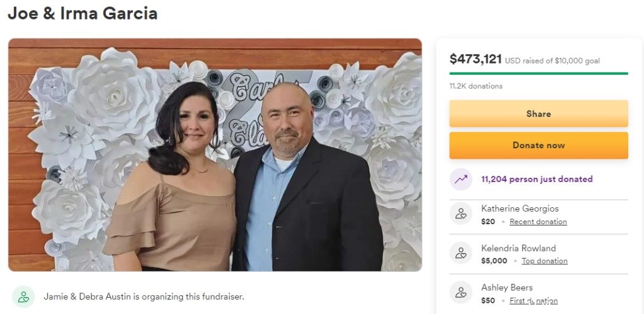Image resolution: width=644 pixels, height=314 pixels.
Task: Select donor name Kelendria Rowland
Action: pos(518,248)
